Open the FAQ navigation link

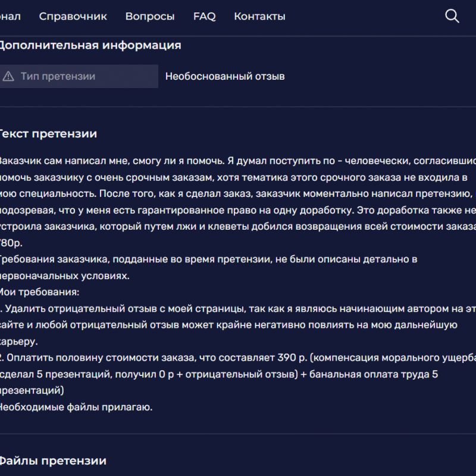[204, 17]
